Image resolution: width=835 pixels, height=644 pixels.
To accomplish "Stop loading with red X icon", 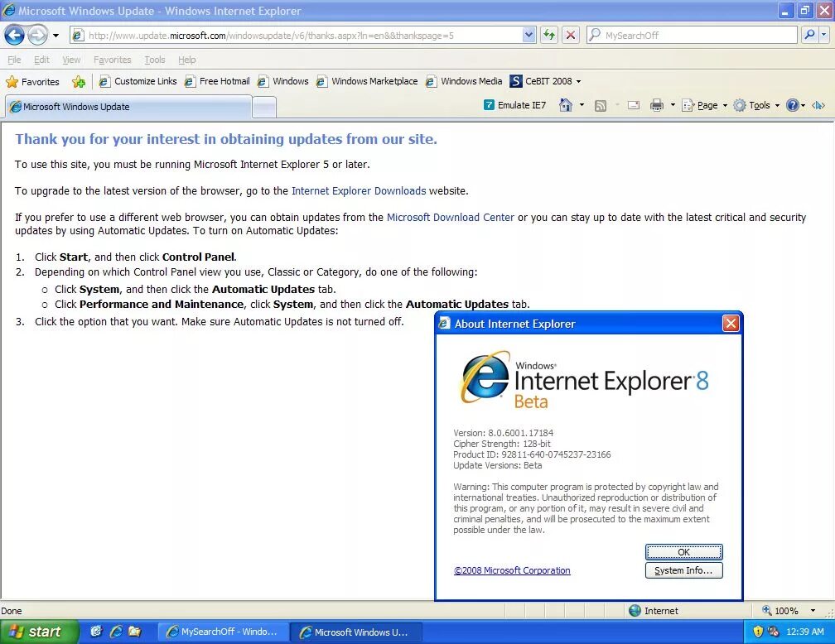I will pyautogui.click(x=570, y=36).
